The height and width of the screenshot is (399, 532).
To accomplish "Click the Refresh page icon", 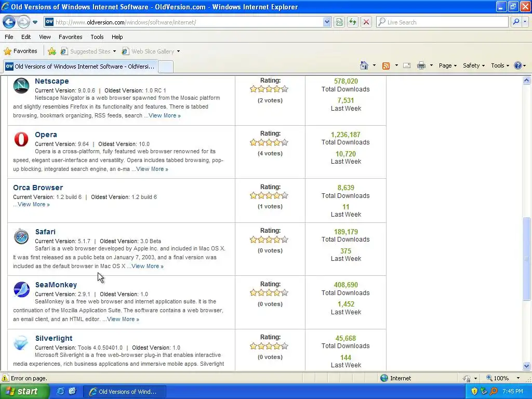I will pyautogui.click(x=353, y=22).
